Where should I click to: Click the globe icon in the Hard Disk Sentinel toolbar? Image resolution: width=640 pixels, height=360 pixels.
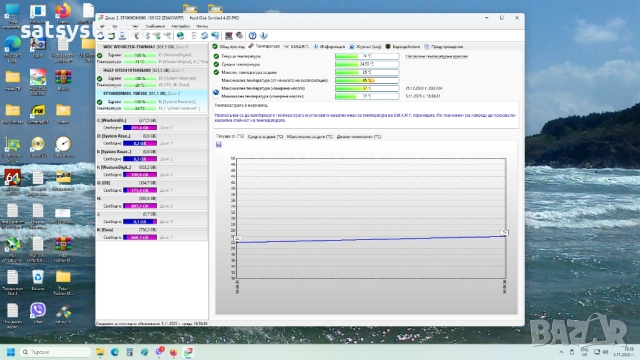coord(180,36)
